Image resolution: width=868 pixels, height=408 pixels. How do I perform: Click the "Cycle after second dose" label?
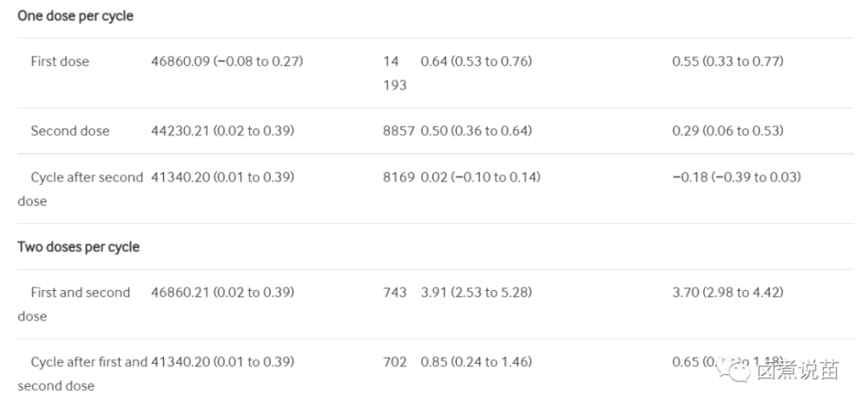80,189
